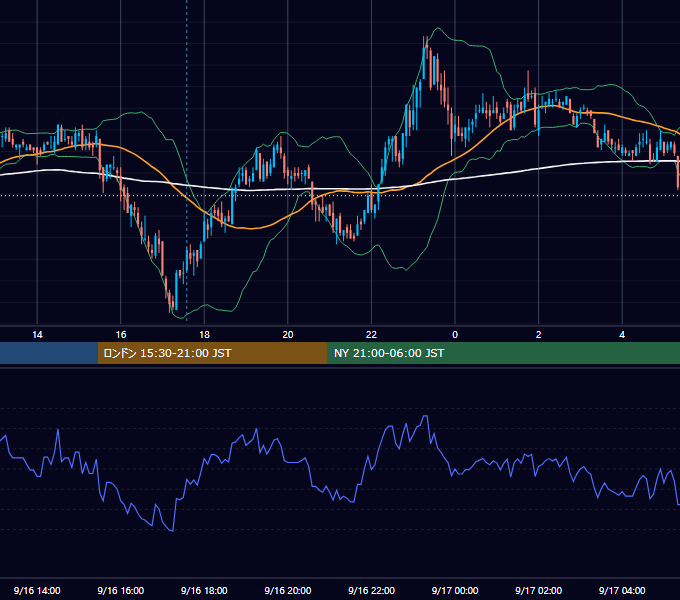680x600 pixels.
Task: Click the 14 hour label on price chart axis
Action: [37, 335]
